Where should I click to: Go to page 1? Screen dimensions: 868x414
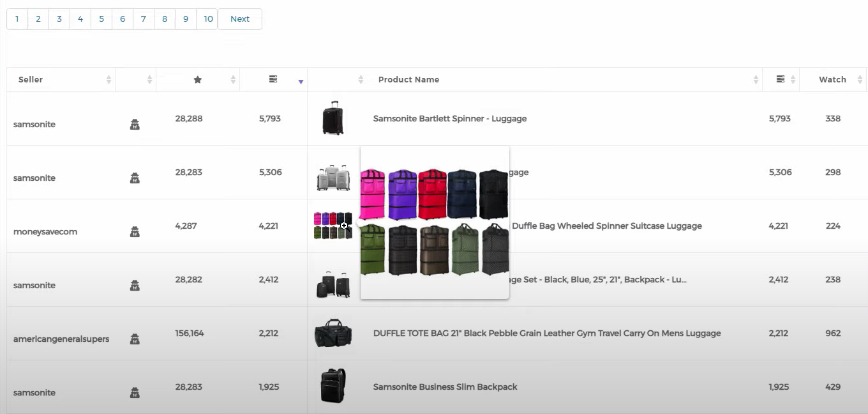click(17, 19)
